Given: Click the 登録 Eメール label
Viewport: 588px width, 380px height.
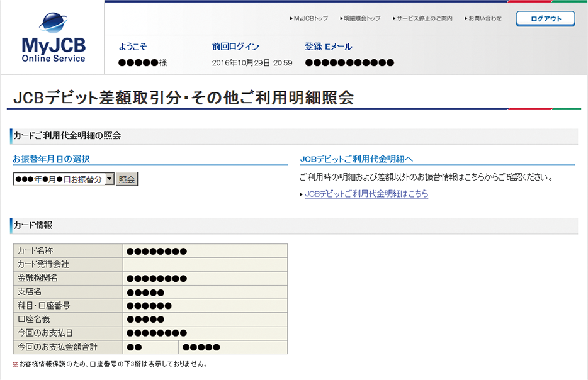Looking at the screenshot, I should (x=329, y=47).
